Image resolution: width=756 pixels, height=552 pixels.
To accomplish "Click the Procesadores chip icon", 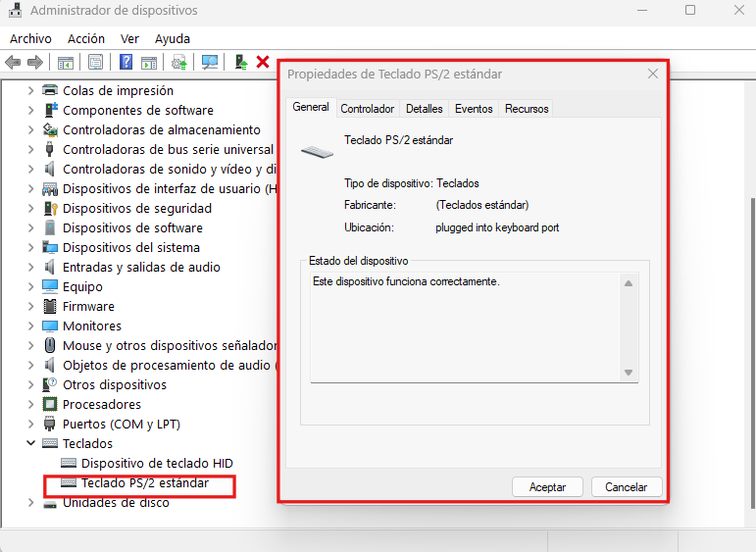I will tap(50, 404).
